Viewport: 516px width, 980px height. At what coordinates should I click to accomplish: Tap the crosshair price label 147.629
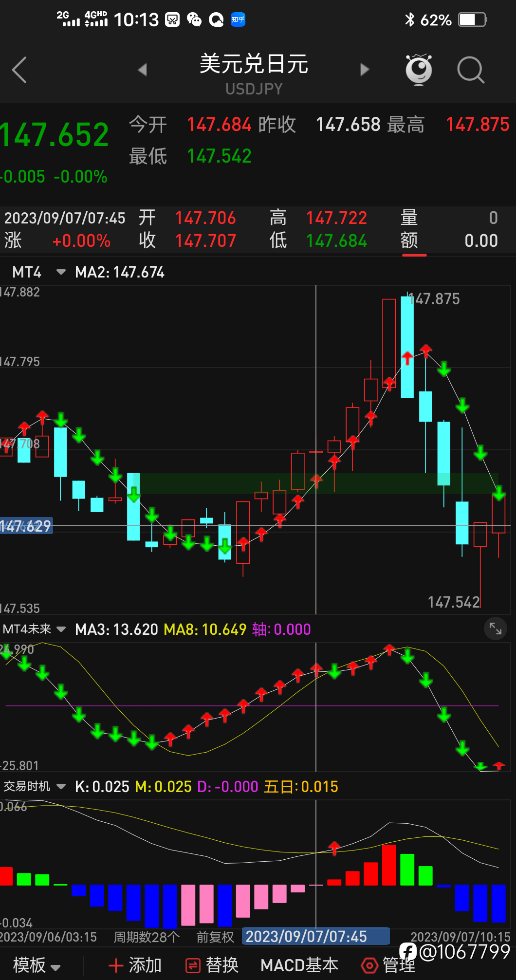[26, 526]
